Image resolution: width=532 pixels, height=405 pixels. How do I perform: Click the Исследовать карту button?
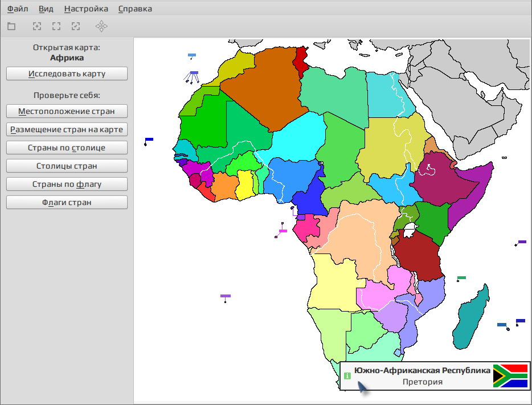point(67,73)
